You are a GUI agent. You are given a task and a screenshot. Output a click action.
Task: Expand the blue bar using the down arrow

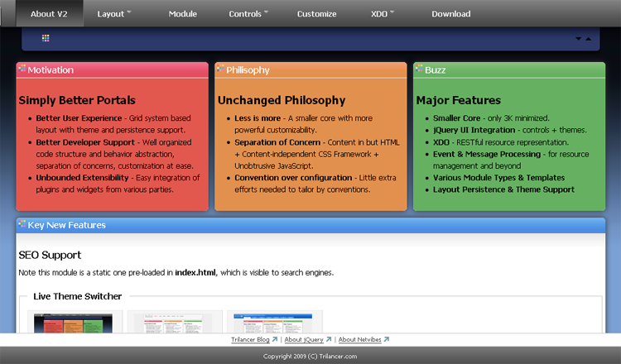(x=578, y=39)
